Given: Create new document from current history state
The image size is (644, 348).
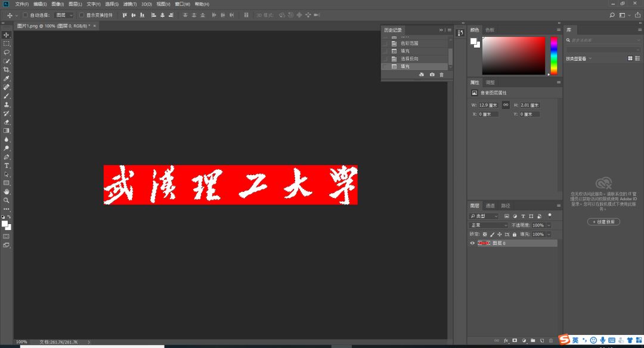Looking at the screenshot, I should point(422,74).
